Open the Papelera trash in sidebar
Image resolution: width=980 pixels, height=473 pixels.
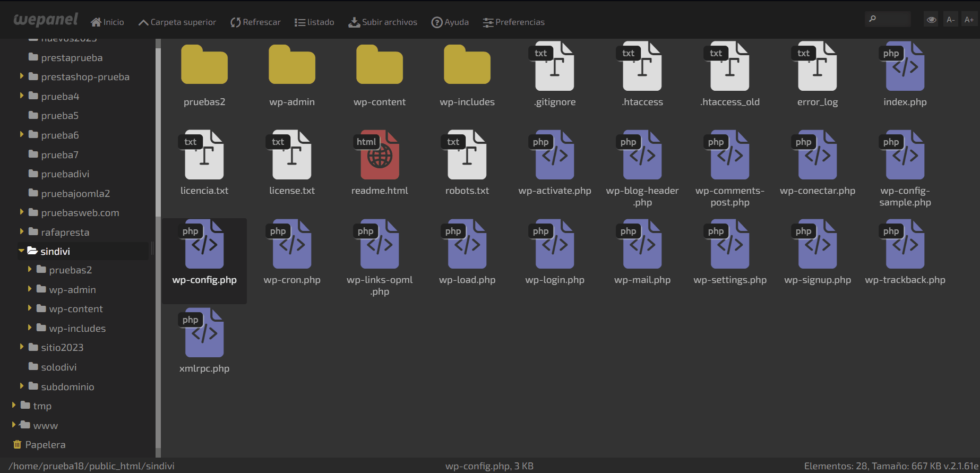(x=45, y=445)
